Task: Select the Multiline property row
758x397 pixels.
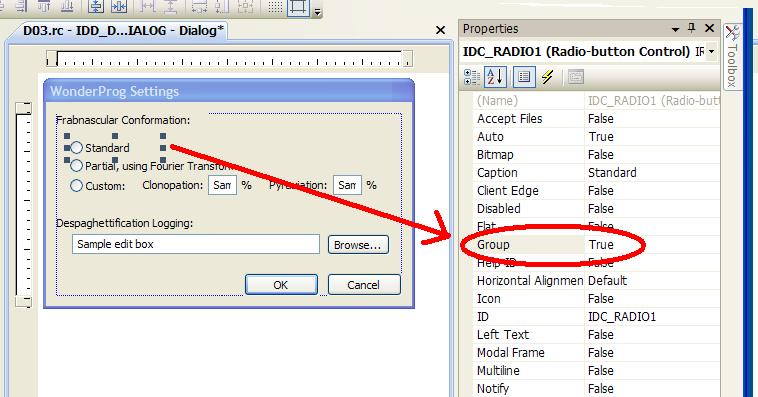Action: pyautogui.click(x=597, y=370)
